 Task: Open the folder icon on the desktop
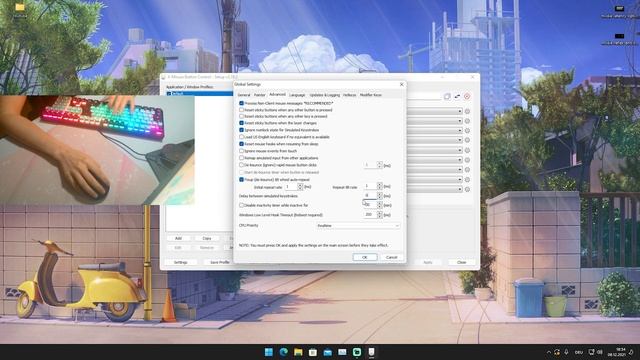(x=19, y=8)
